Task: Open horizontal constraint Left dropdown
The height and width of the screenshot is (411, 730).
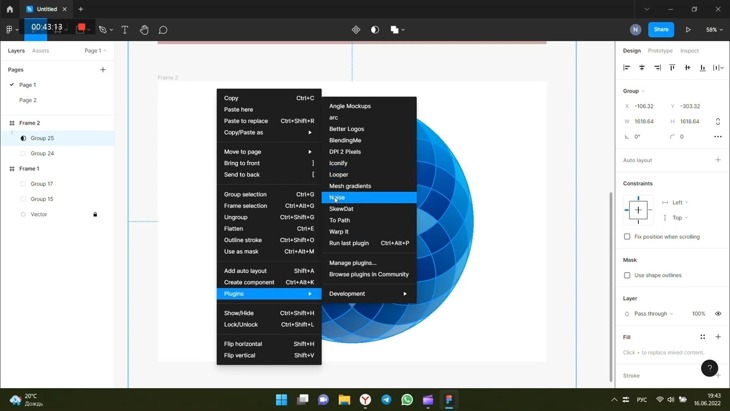Action: pos(679,202)
